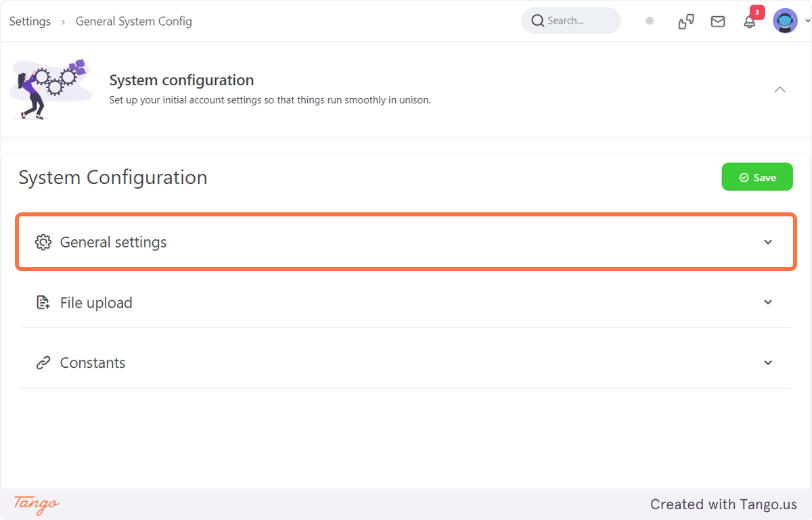Click the Constants link icon
Viewport: 812px width, 520px height.
click(x=43, y=363)
